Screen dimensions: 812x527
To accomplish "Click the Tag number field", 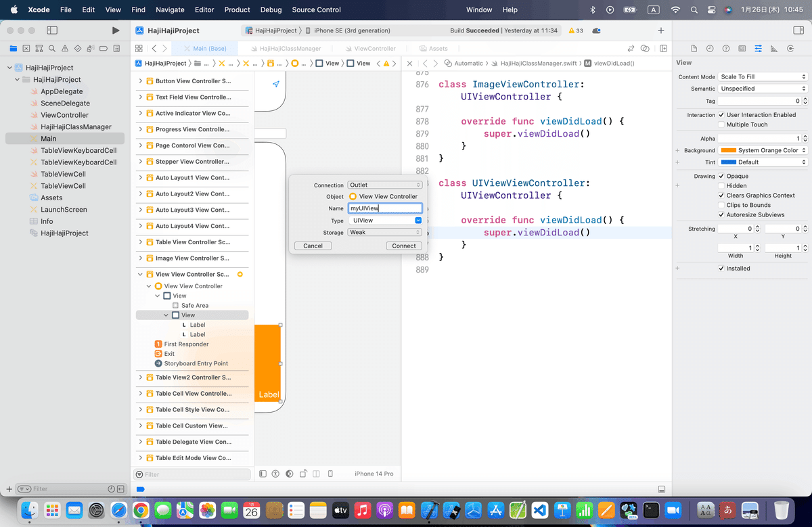I will tap(760, 101).
